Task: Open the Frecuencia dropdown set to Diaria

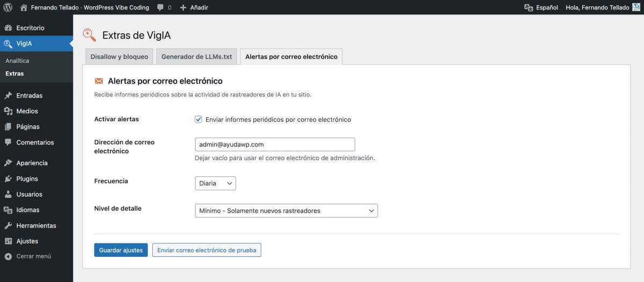Action: point(215,183)
